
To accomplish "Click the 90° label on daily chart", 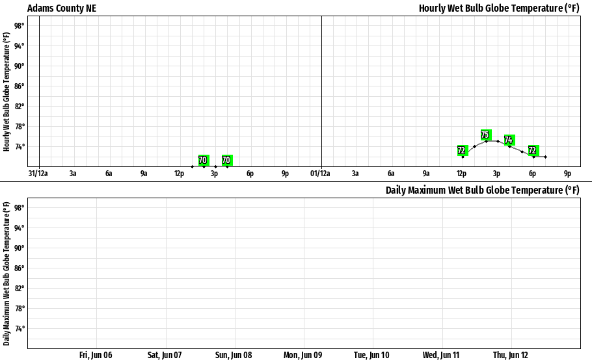I will (20, 248).
